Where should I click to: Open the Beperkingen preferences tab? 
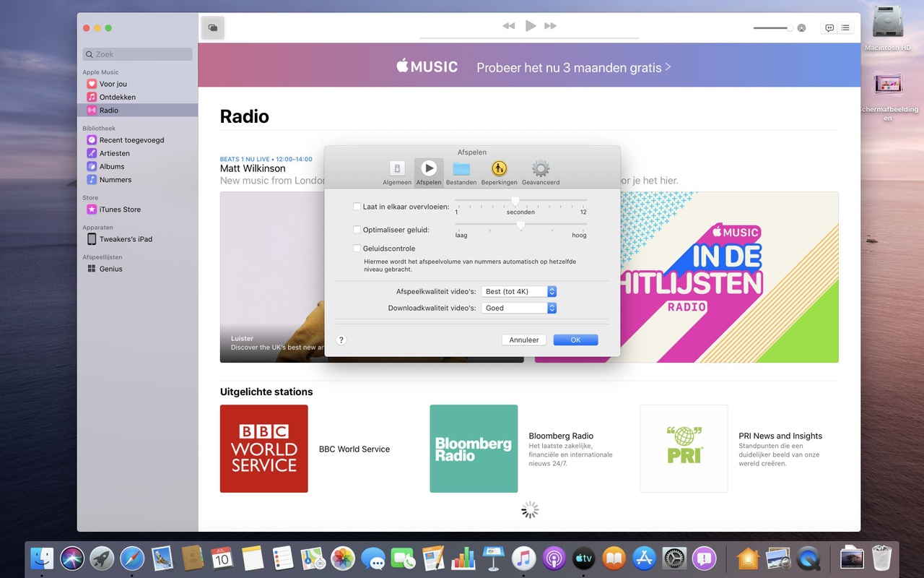point(499,173)
